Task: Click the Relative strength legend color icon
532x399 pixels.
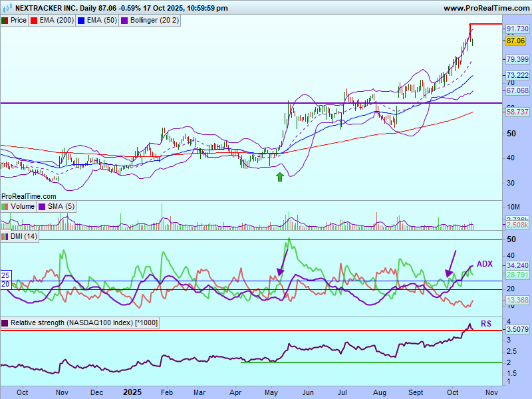Action: pyautogui.click(x=5, y=323)
